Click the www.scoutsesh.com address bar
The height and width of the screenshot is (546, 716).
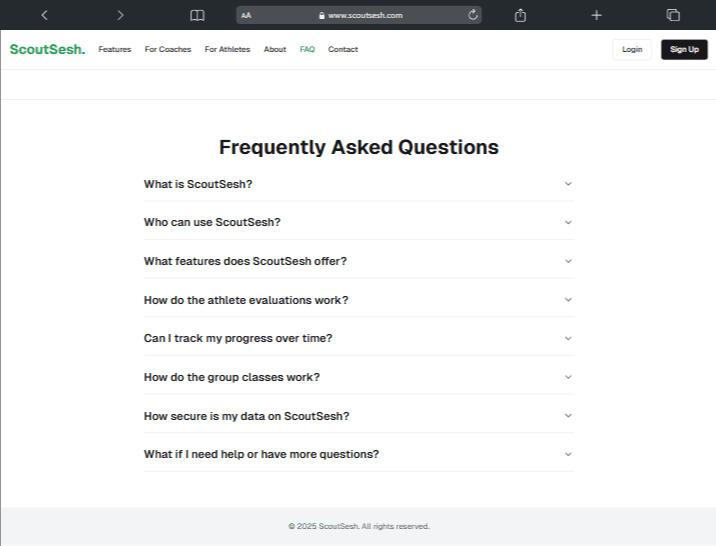pyautogui.click(x=360, y=15)
